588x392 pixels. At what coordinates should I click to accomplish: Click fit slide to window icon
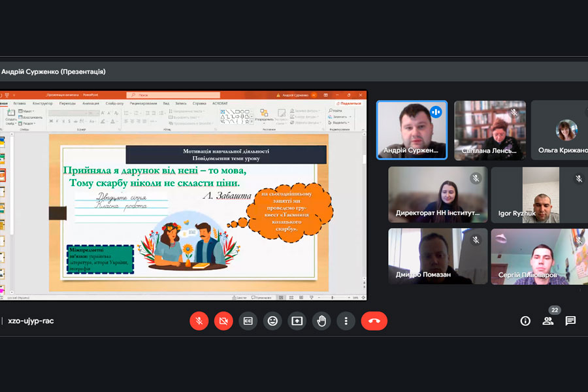pos(363,297)
